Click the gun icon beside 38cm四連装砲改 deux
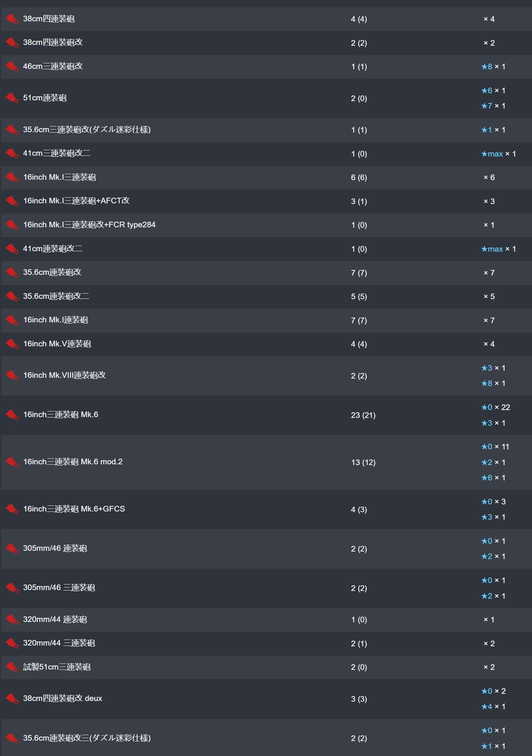 click(x=12, y=699)
